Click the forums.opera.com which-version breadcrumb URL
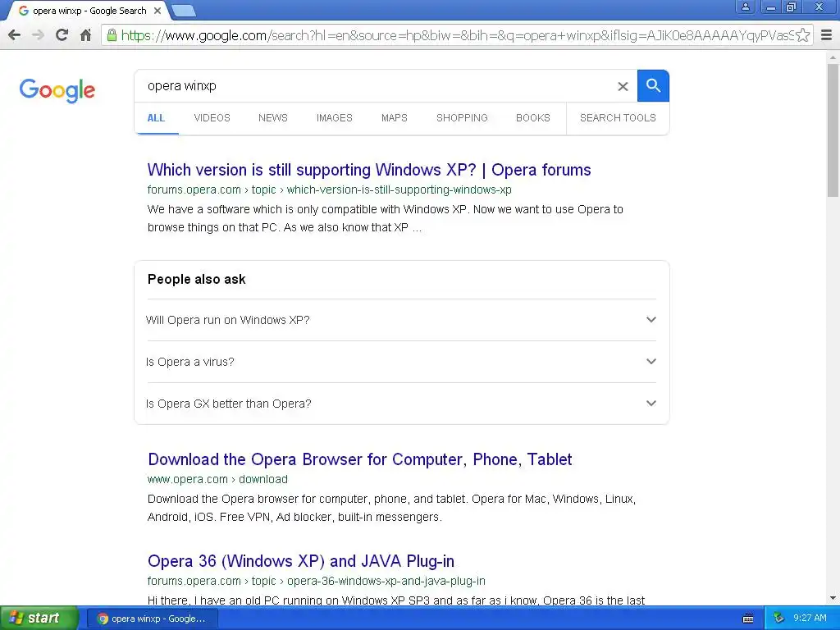 (x=330, y=189)
